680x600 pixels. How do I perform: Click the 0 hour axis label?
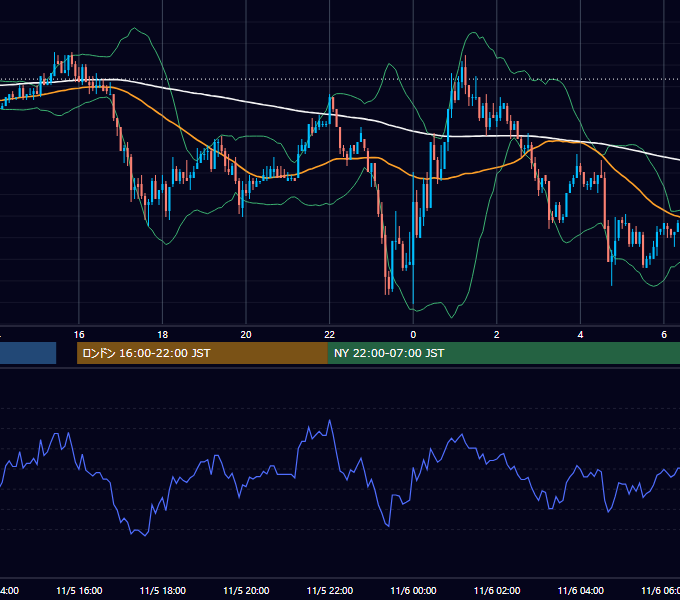pyautogui.click(x=413, y=335)
